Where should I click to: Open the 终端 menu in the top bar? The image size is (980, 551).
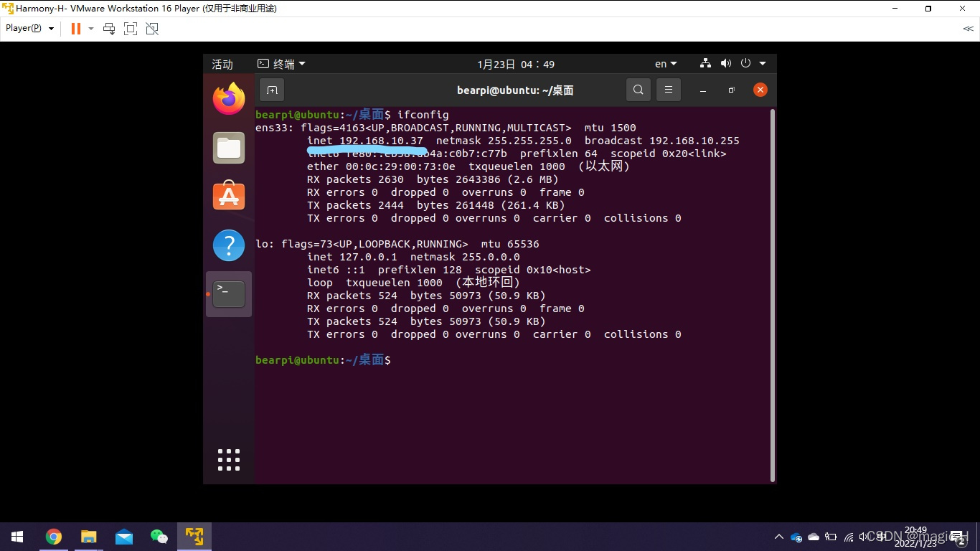tap(281, 63)
